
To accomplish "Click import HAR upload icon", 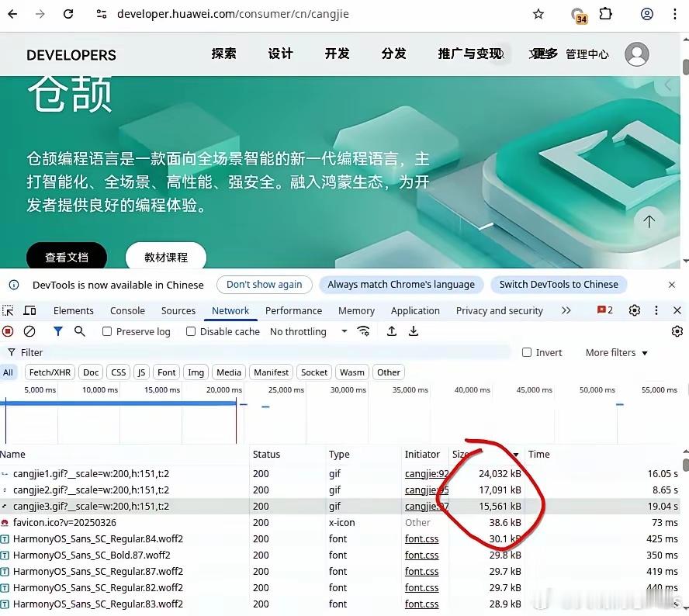I will click(392, 331).
